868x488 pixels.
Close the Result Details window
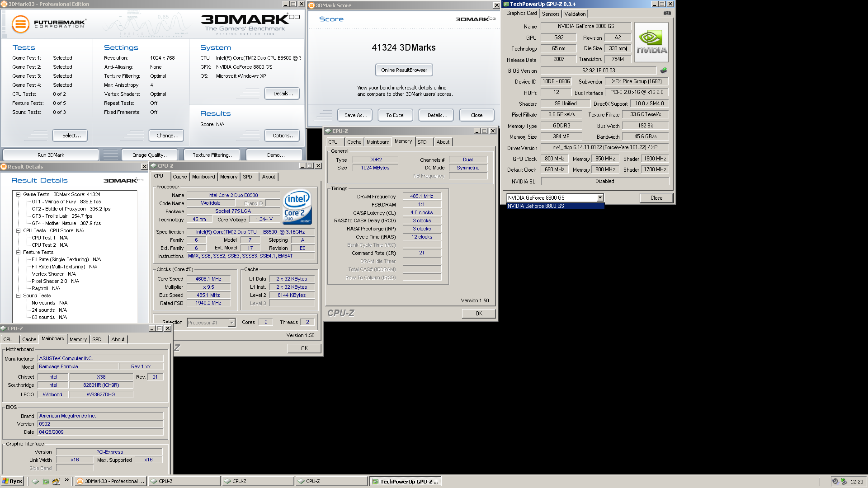[144, 167]
